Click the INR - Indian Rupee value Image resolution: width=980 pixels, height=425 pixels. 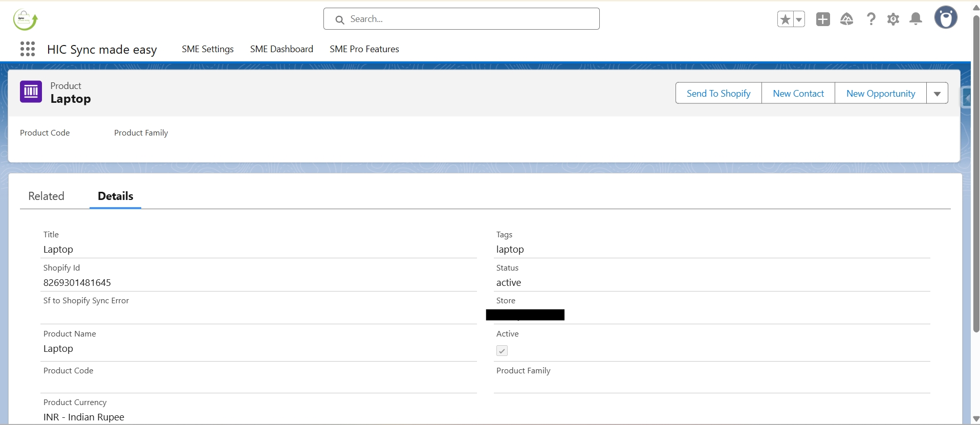(x=83, y=417)
